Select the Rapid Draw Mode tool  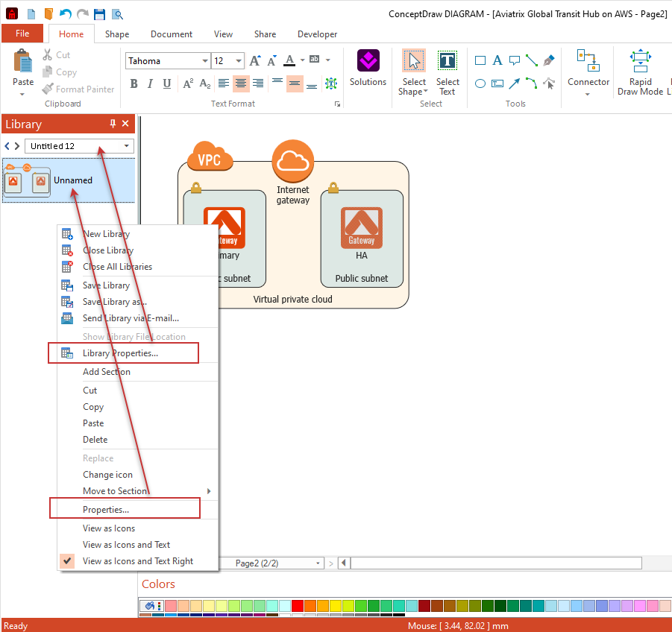pyautogui.click(x=640, y=72)
